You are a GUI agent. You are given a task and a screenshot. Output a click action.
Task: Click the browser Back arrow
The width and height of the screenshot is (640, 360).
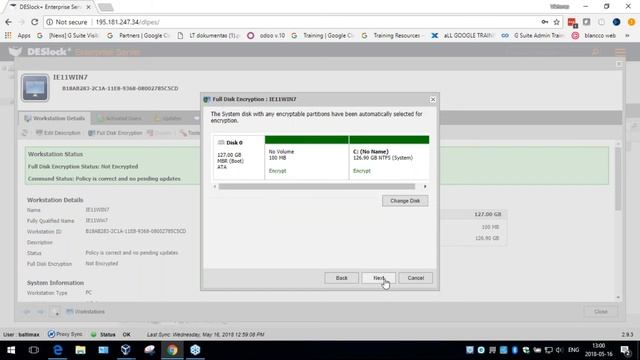tap(9, 22)
